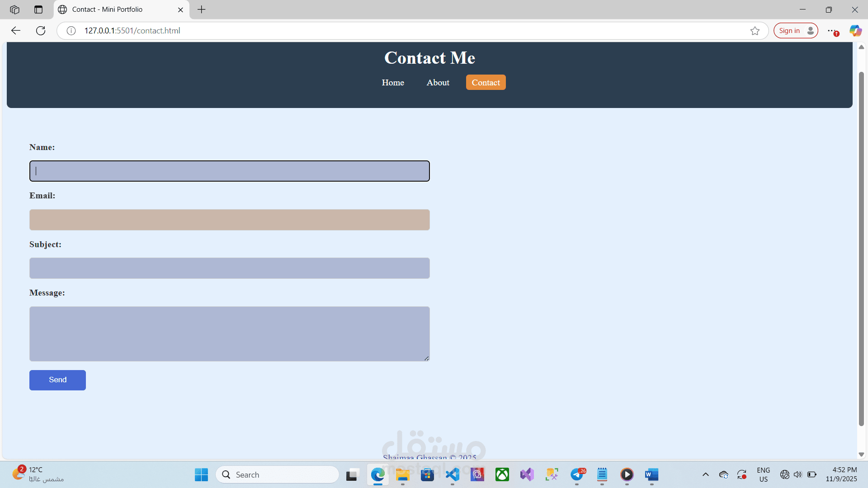The image size is (868, 488).
Task: Open a new browser tab
Action: [x=202, y=9]
